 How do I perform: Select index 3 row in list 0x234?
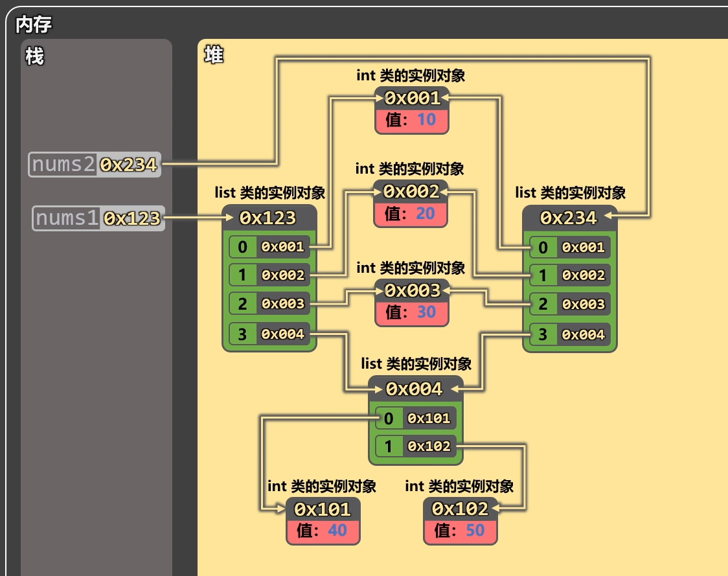[x=570, y=334]
